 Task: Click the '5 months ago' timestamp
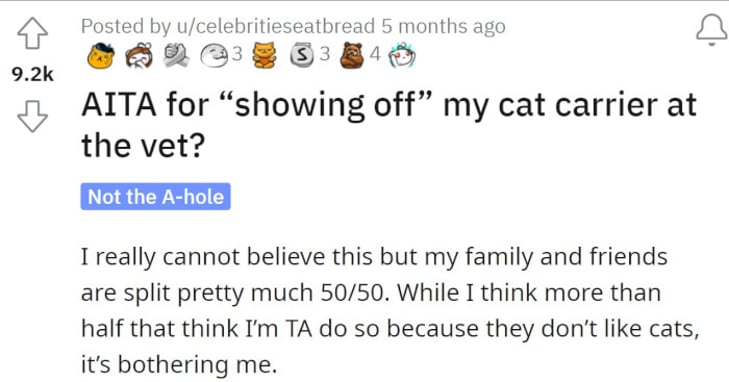[x=444, y=26]
